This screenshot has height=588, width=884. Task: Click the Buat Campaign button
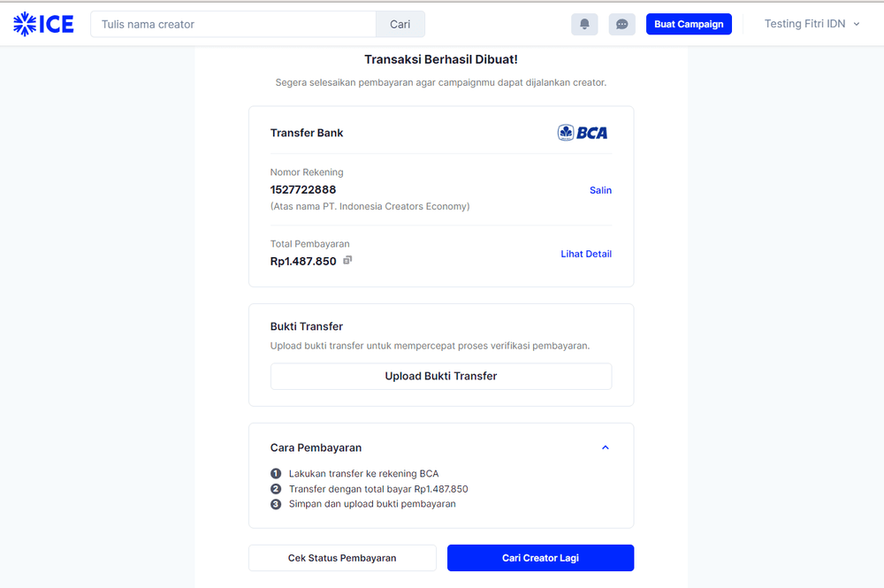[689, 24]
